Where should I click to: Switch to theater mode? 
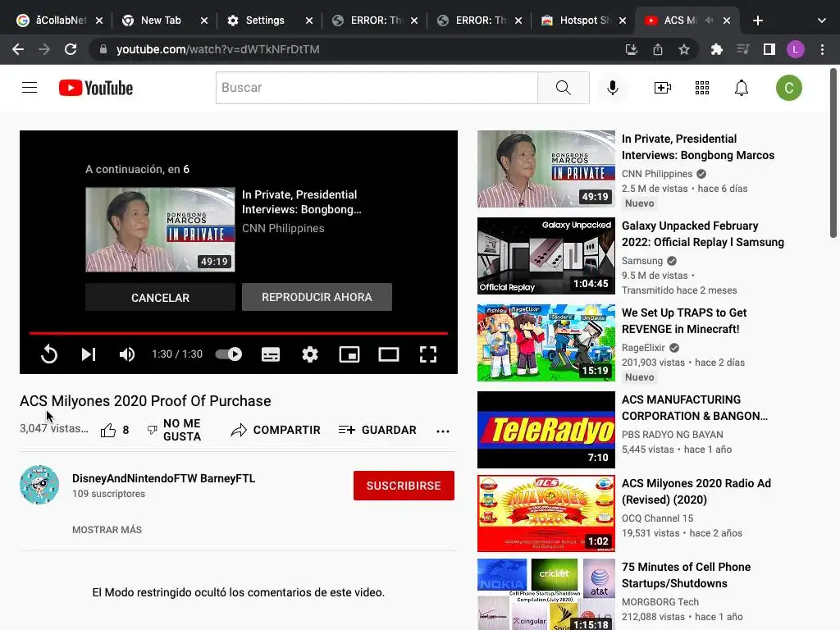(x=388, y=354)
